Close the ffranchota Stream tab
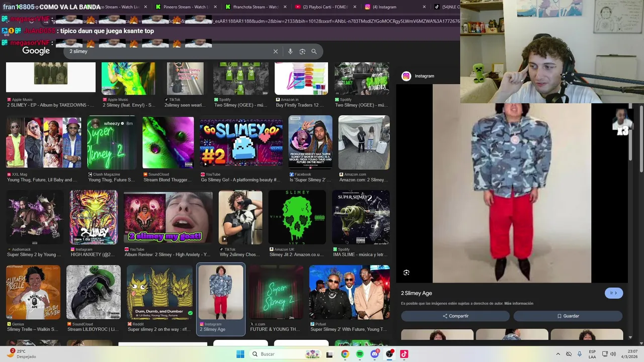The image size is (644, 362). click(285, 7)
